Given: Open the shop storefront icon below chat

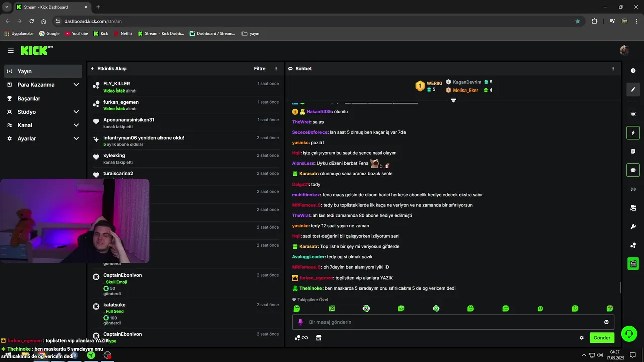Looking at the screenshot, I should [x=318, y=338].
